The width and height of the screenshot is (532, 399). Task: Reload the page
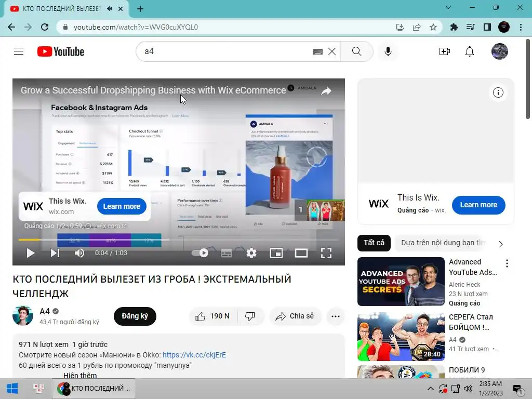45,27
